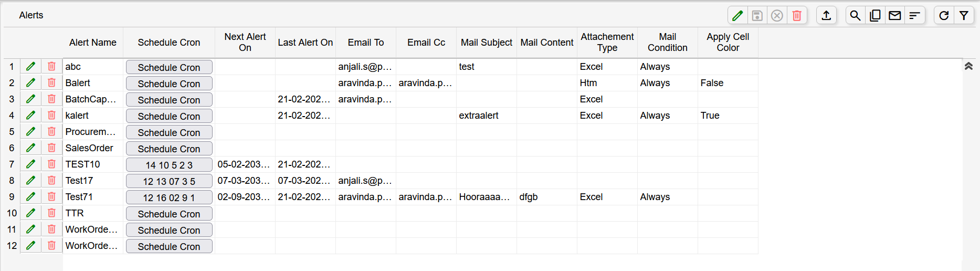Image resolution: width=980 pixels, height=271 pixels.
Task: Click the Alert Name column header
Action: tap(93, 43)
